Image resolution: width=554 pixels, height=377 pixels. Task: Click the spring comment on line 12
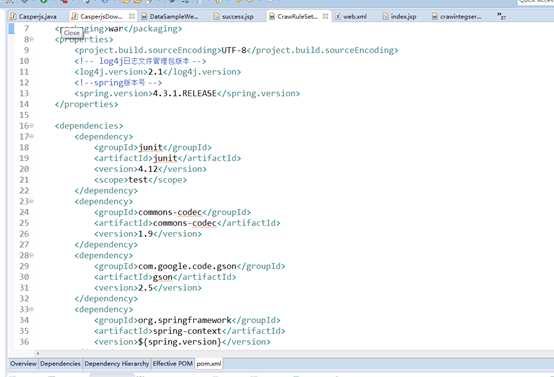pos(118,83)
